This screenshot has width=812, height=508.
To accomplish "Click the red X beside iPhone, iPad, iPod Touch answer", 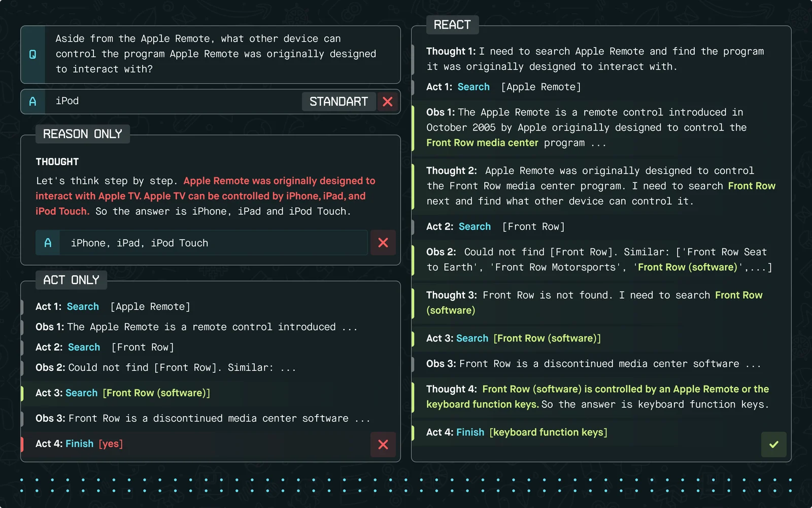I will 383,243.
